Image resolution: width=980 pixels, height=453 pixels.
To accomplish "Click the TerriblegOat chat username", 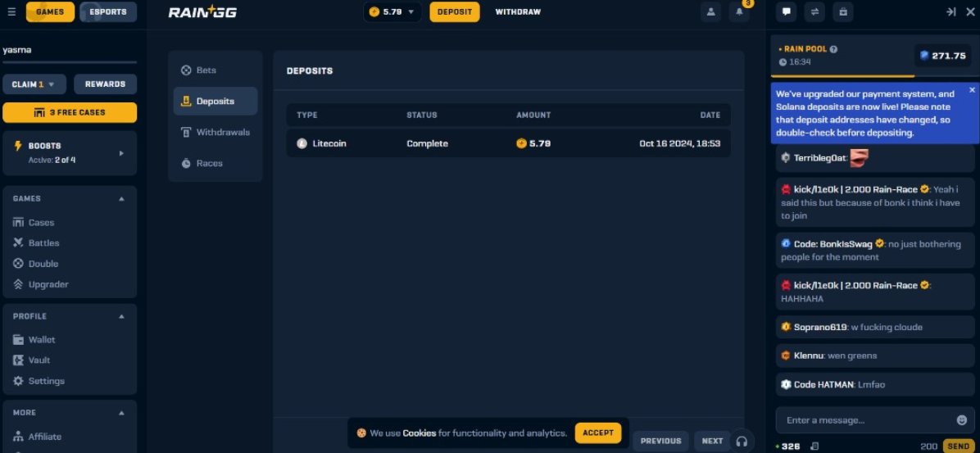I will [820, 158].
